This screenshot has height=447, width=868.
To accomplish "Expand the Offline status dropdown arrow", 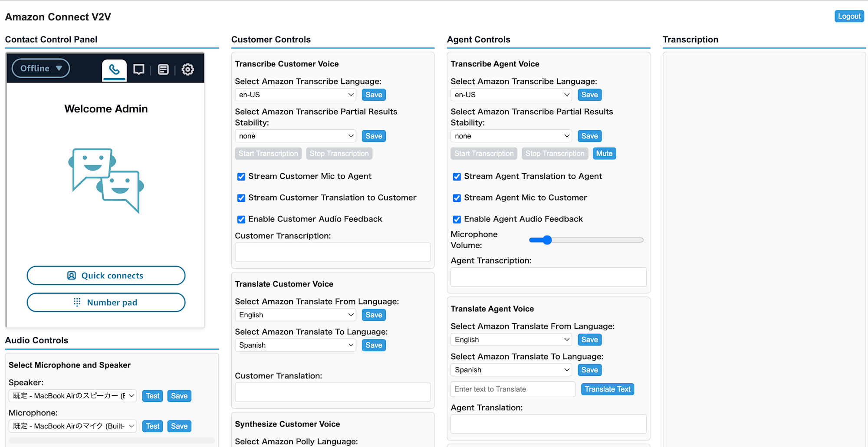I will [59, 68].
